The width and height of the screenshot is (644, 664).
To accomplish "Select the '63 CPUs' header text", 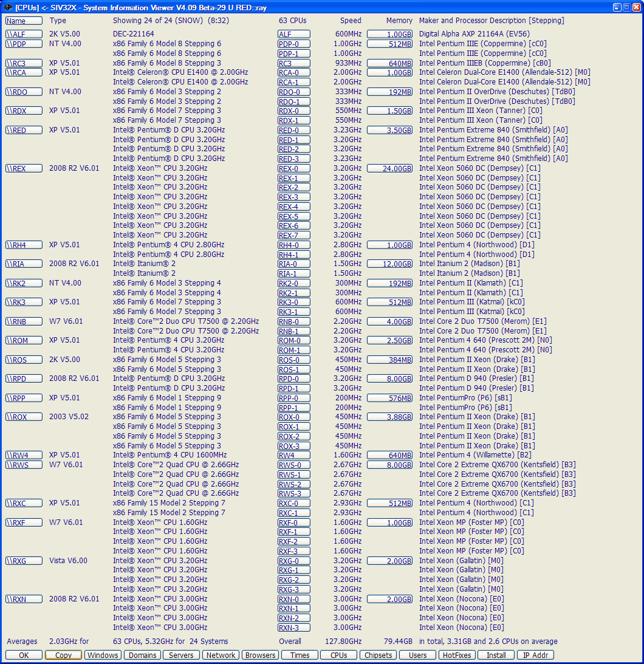I will pos(293,20).
